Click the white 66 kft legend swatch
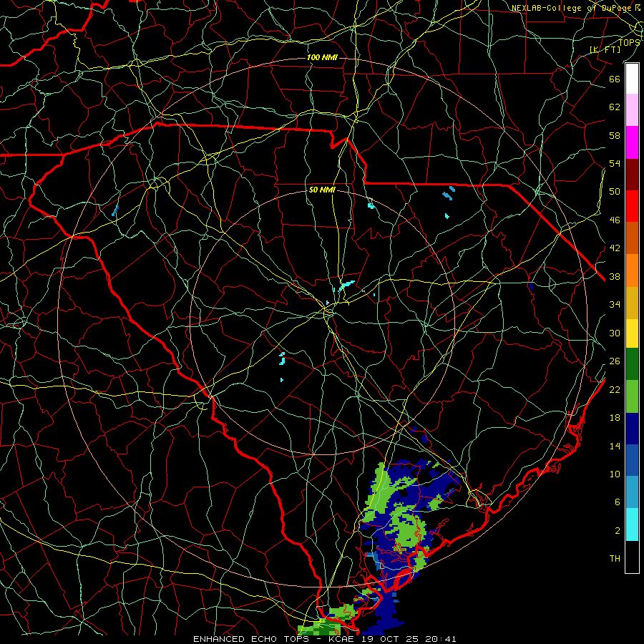 coord(632,79)
